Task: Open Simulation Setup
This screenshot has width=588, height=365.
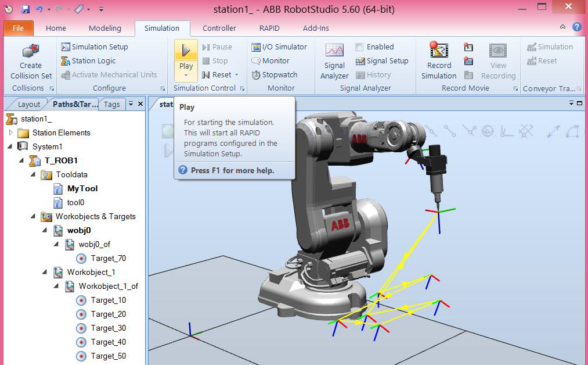Action: (x=95, y=46)
